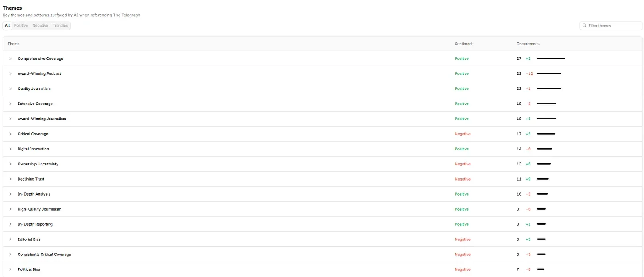Screen dimensions: 644x277
Task: Click the occurrence bar for Political Bias
Action: [540, 269]
